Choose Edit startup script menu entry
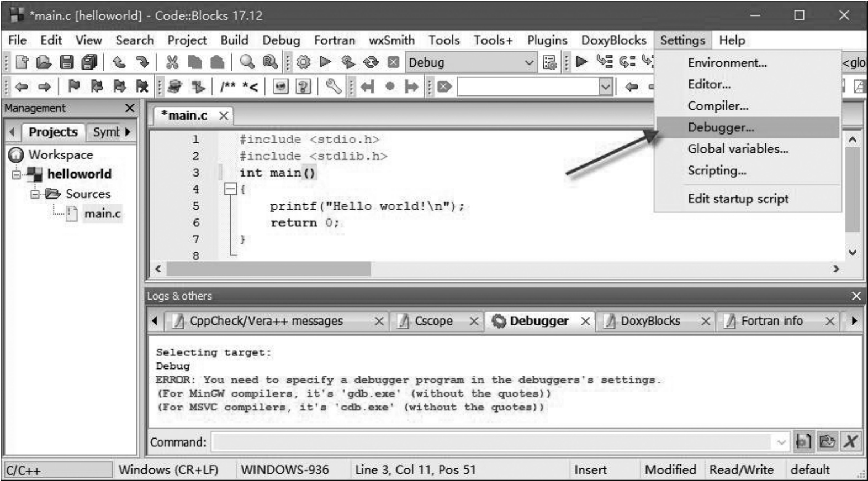 748,199
